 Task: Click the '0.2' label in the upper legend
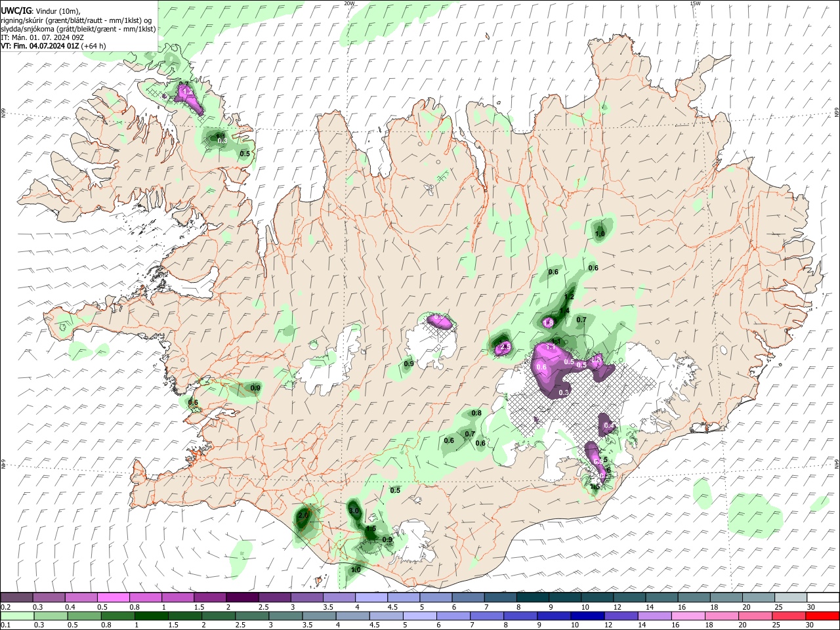(7, 607)
